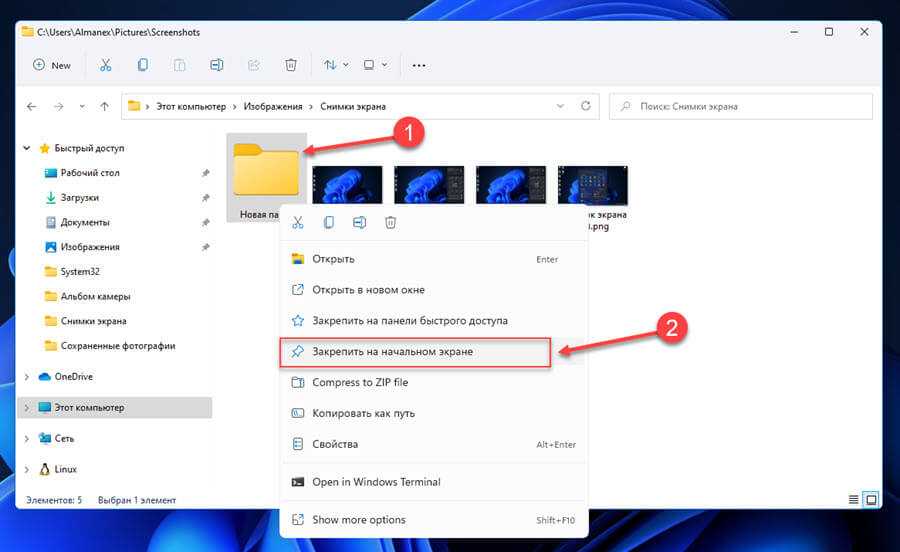
Task: Collapse the Быстрый доступ section
Action: click(x=26, y=148)
